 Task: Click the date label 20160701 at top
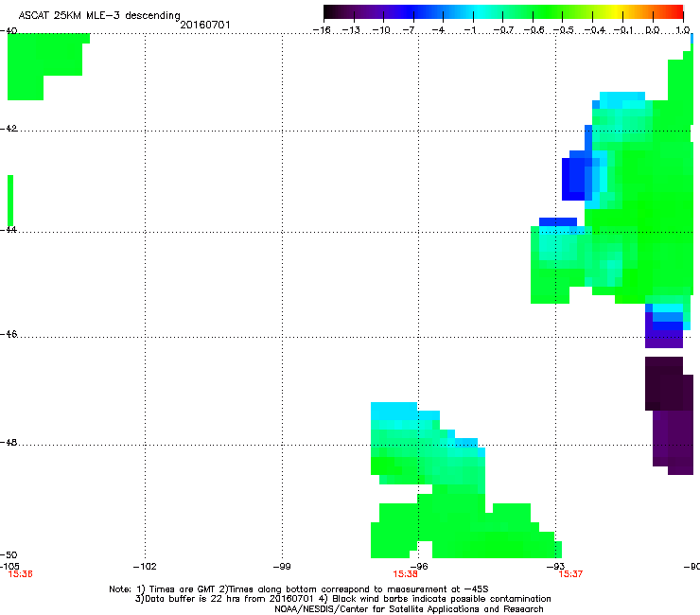pyautogui.click(x=205, y=25)
